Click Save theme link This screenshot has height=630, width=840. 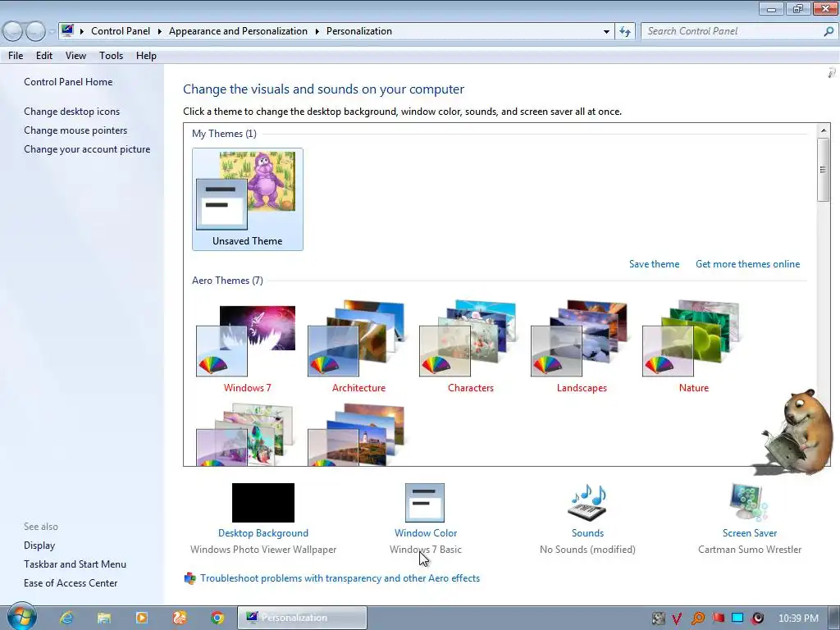[654, 264]
